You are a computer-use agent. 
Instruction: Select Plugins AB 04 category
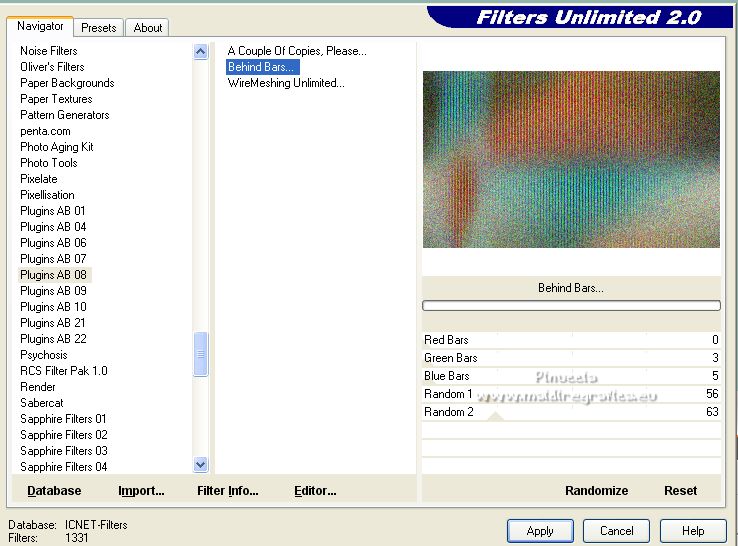click(53, 227)
